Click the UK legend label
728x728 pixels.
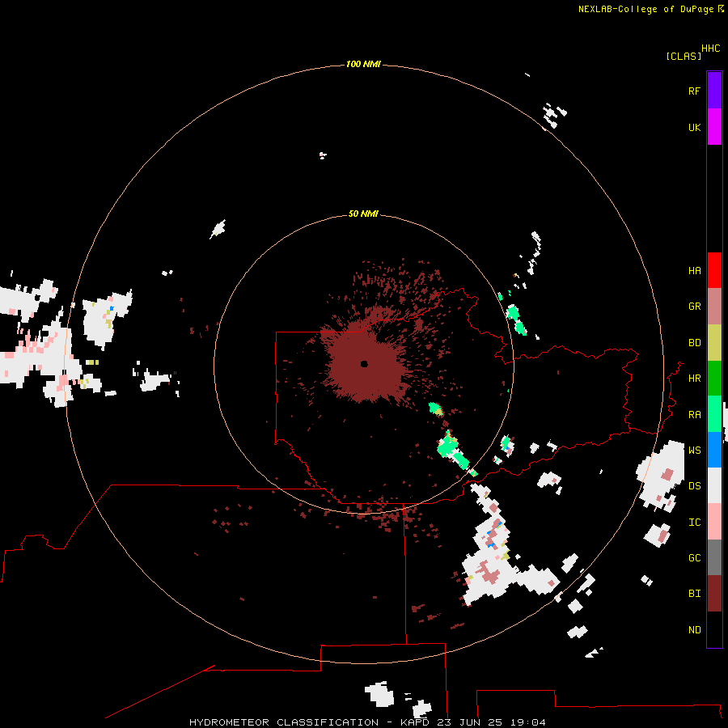(694, 127)
